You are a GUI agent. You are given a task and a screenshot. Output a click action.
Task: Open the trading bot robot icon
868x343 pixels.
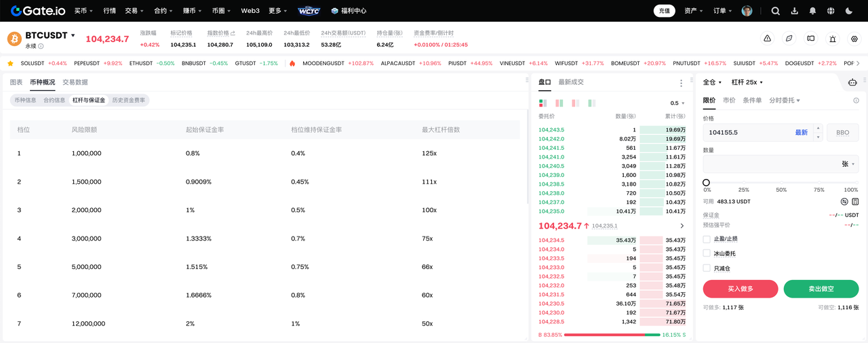pyautogui.click(x=852, y=82)
